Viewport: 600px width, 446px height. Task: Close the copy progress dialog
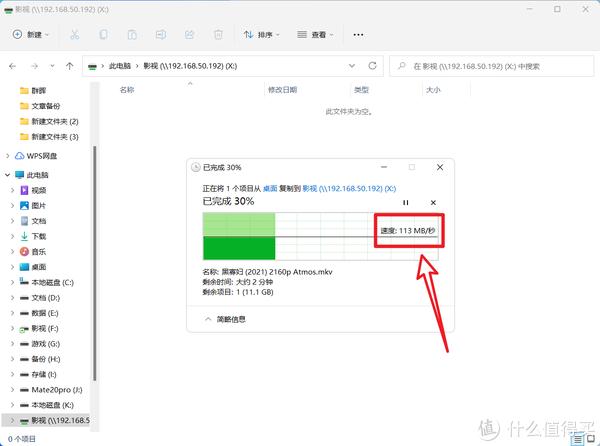[x=440, y=167]
